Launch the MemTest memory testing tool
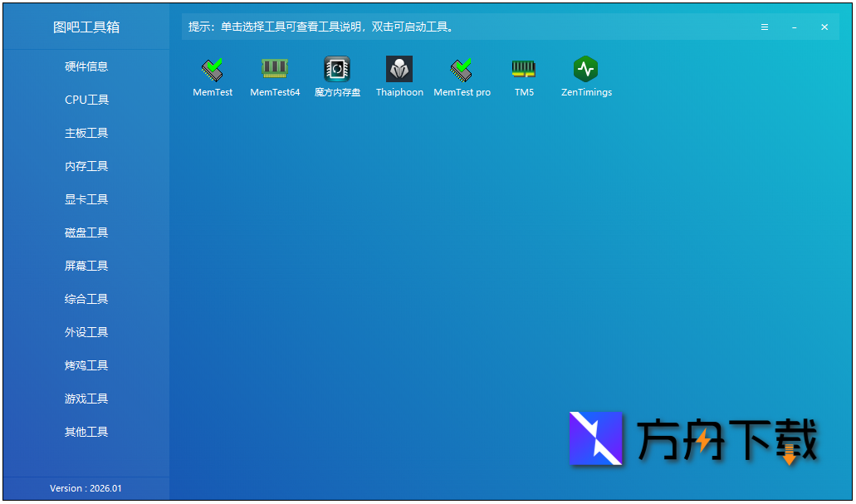The width and height of the screenshot is (856, 504). point(213,75)
